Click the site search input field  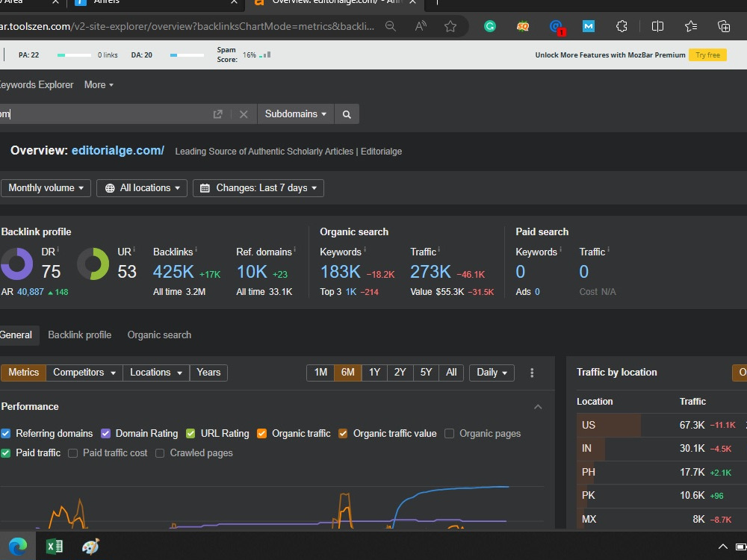(x=105, y=114)
